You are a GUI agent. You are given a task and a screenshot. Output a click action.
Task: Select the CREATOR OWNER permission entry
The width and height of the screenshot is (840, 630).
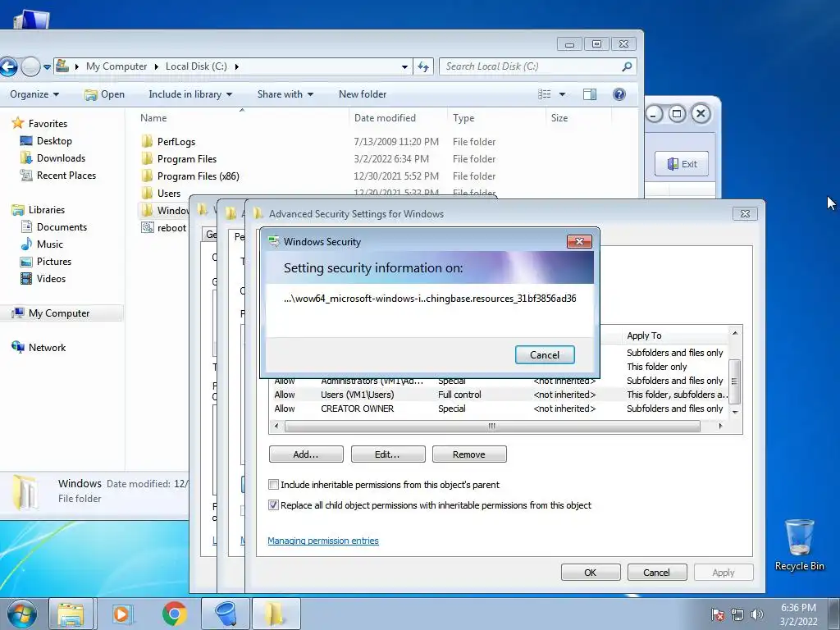point(498,409)
